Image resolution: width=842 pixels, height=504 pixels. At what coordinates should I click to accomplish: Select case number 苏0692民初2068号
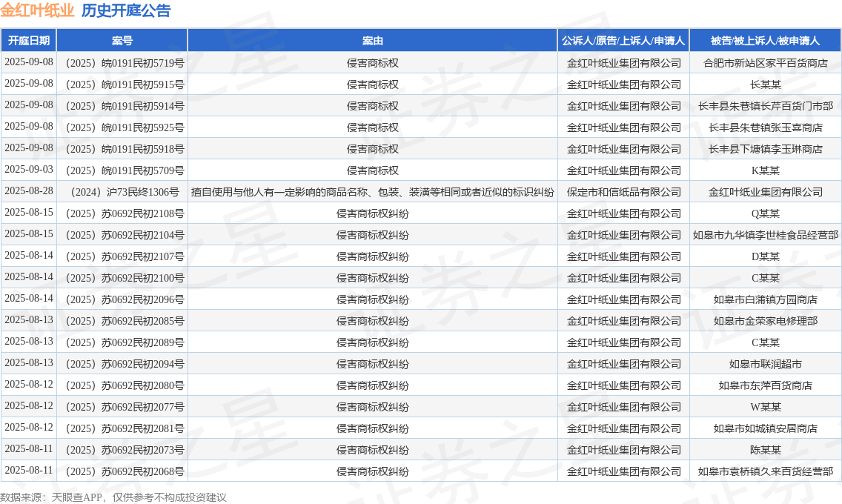pyautogui.click(x=125, y=471)
